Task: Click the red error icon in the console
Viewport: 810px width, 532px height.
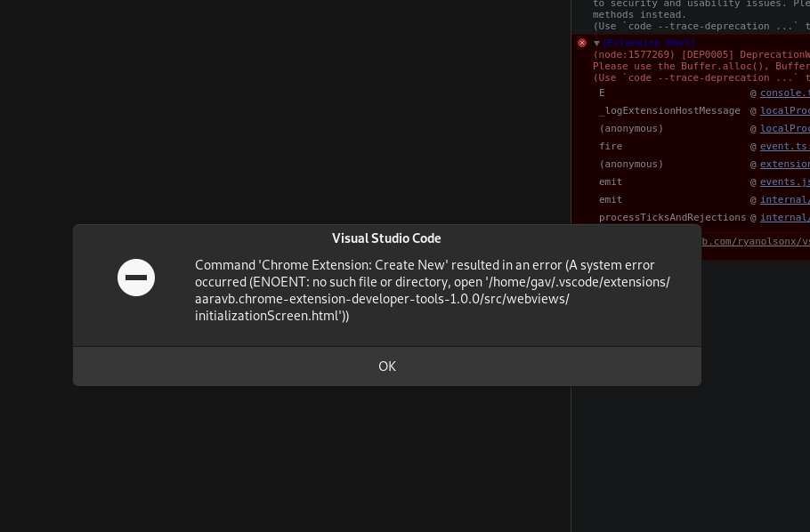Action: pyautogui.click(x=582, y=43)
